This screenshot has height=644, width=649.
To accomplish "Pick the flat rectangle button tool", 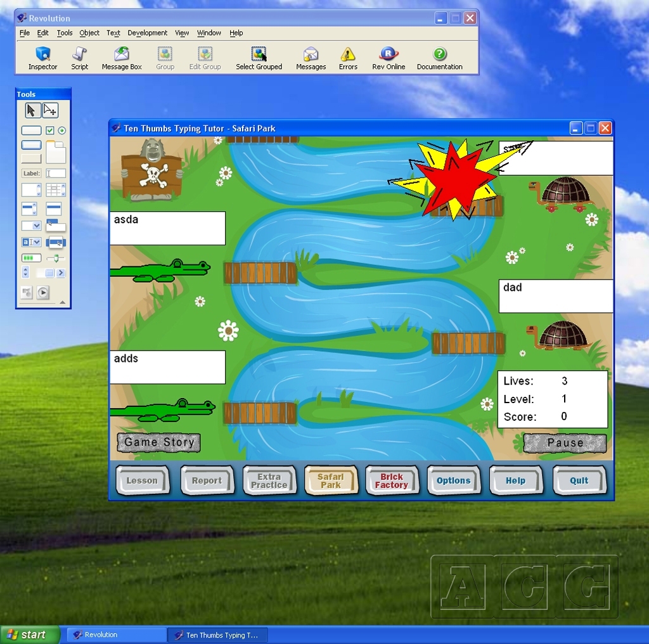I will [31, 158].
